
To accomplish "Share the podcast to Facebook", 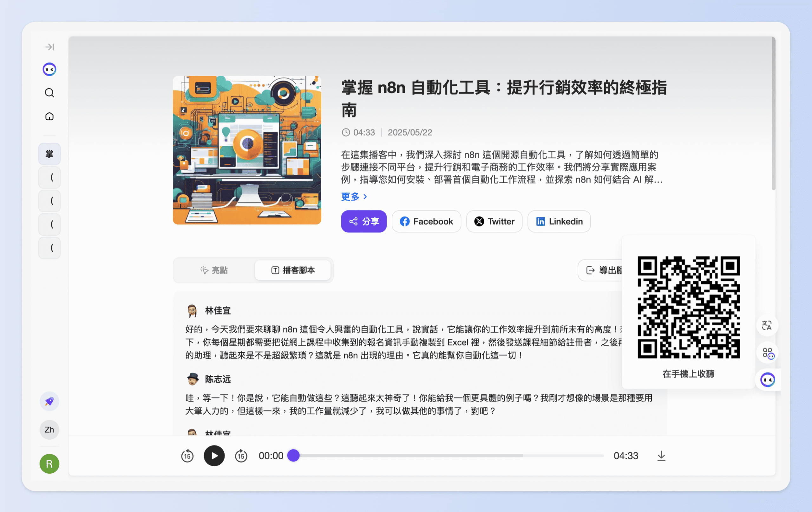I will [x=427, y=222].
